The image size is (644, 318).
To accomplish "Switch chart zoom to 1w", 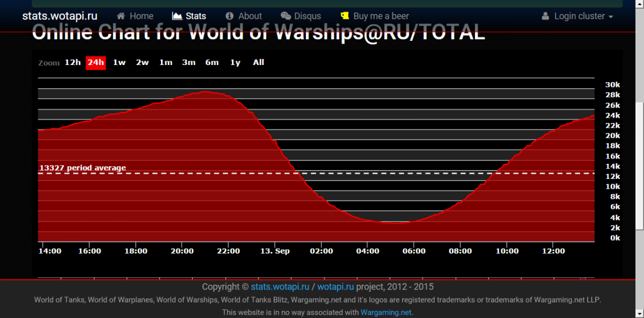I will pyautogui.click(x=119, y=62).
